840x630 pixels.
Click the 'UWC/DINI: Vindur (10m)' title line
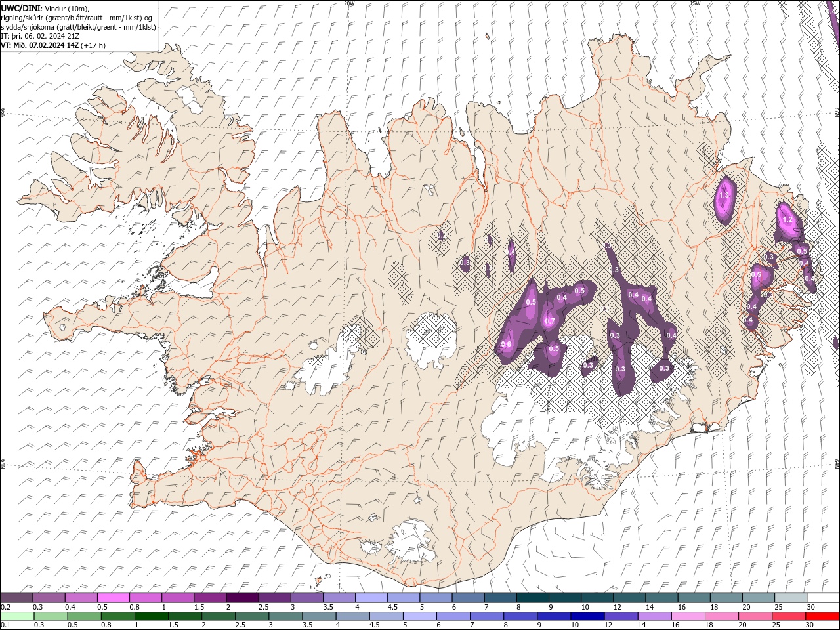click(x=45, y=8)
